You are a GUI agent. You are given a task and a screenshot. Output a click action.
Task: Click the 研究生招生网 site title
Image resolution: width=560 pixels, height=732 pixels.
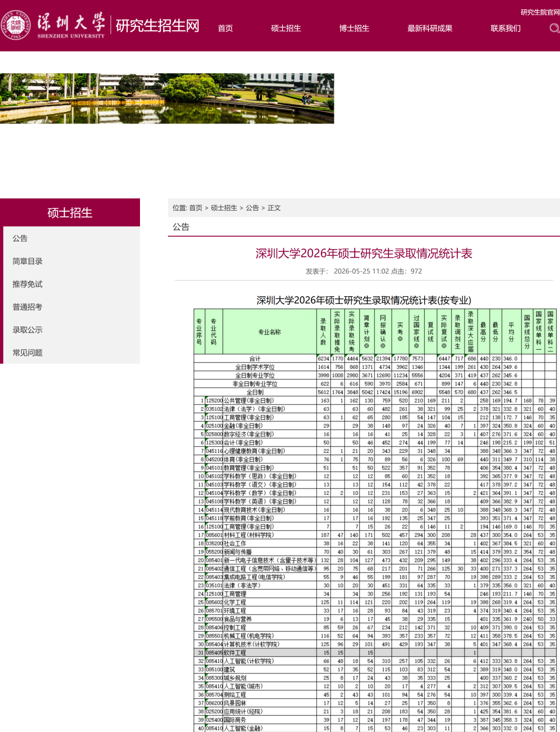click(x=158, y=25)
